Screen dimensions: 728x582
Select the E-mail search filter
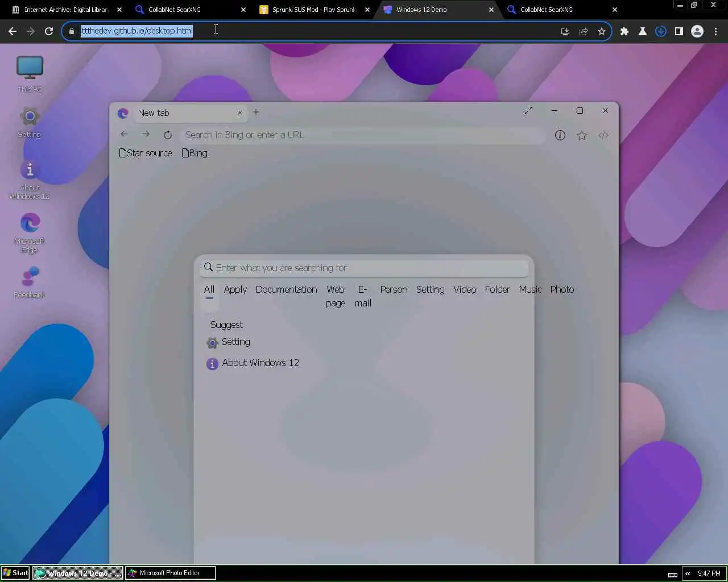click(363, 296)
